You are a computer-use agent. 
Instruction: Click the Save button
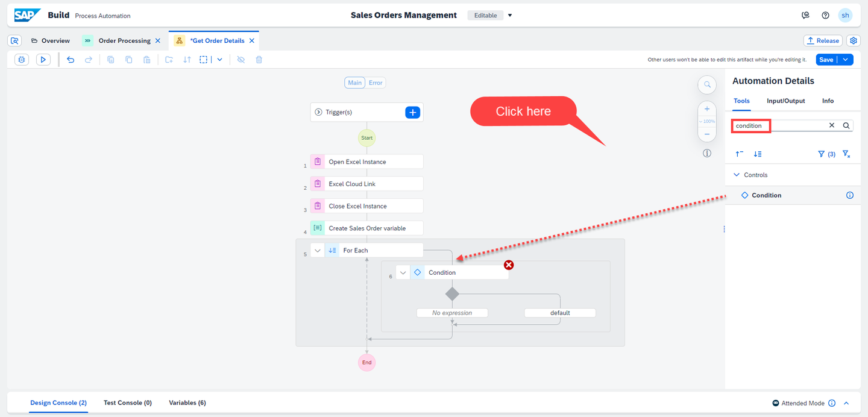826,60
